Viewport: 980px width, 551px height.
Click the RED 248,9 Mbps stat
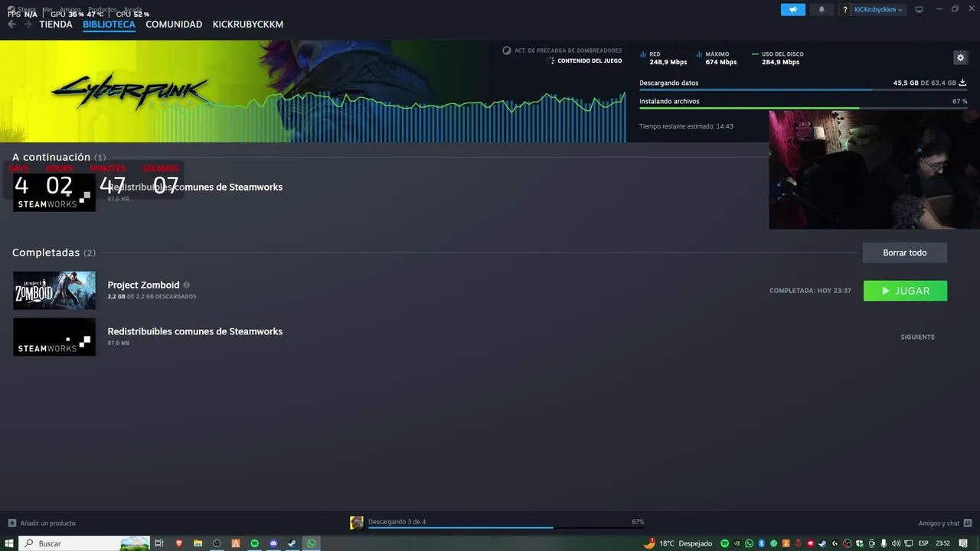664,58
